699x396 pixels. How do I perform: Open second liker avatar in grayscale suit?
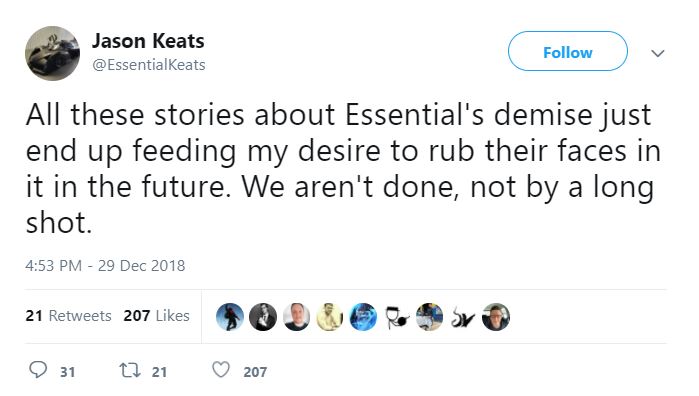click(263, 317)
